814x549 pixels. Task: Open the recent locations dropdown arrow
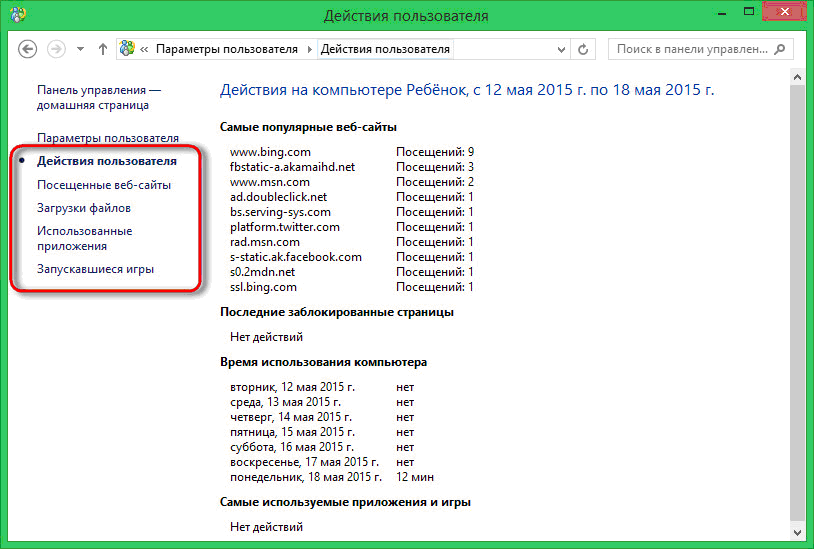click(80, 49)
